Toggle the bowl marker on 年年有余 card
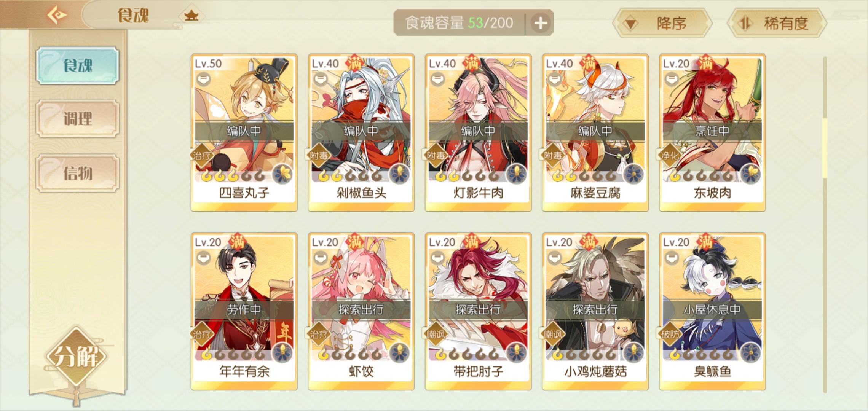Image resolution: width=868 pixels, height=411 pixels. (203, 258)
